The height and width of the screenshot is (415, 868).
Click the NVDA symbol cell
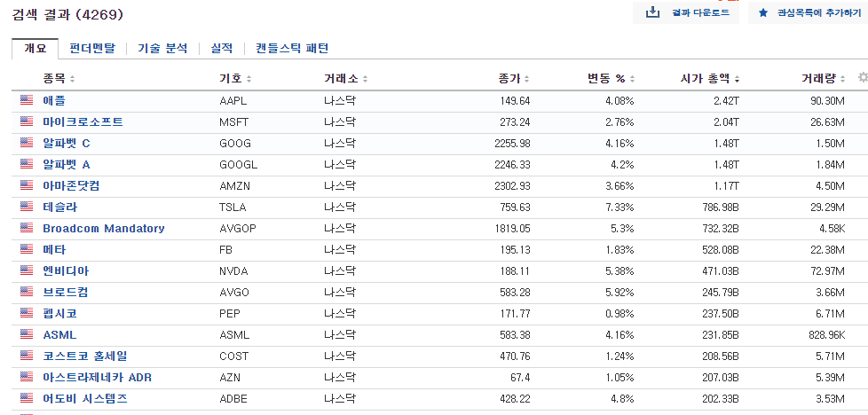tap(233, 271)
